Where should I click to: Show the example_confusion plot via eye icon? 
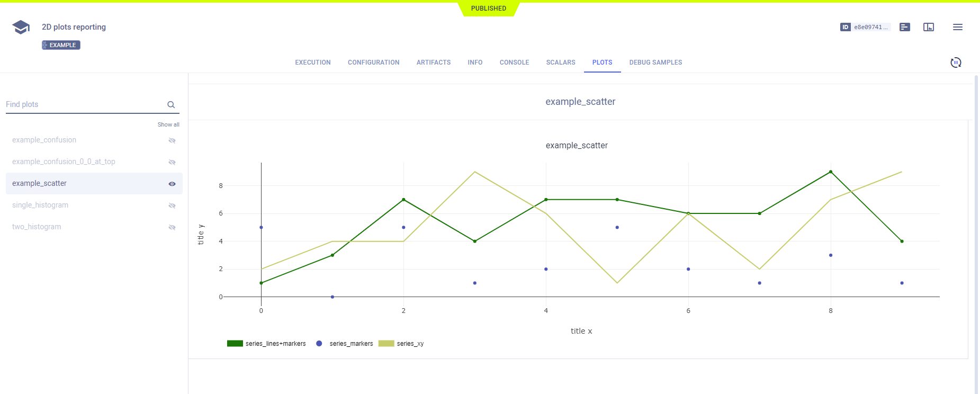[x=172, y=140]
